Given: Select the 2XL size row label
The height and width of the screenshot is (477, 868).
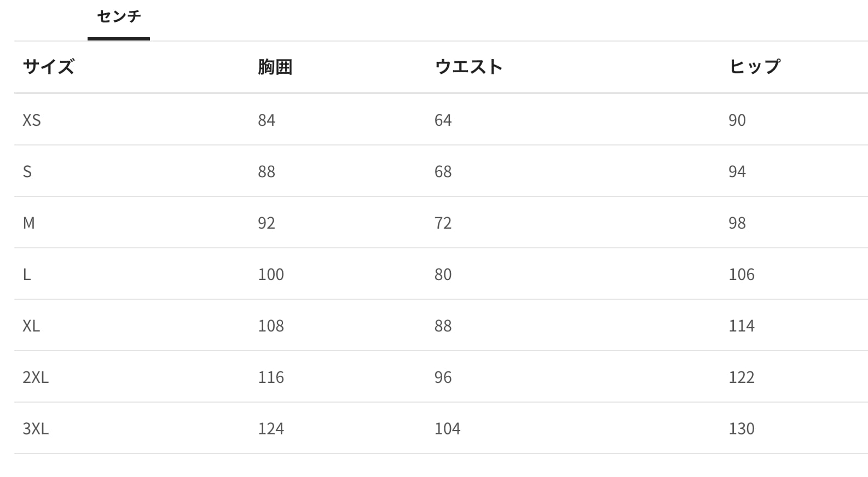Looking at the screenshot, I should (36, 377).
